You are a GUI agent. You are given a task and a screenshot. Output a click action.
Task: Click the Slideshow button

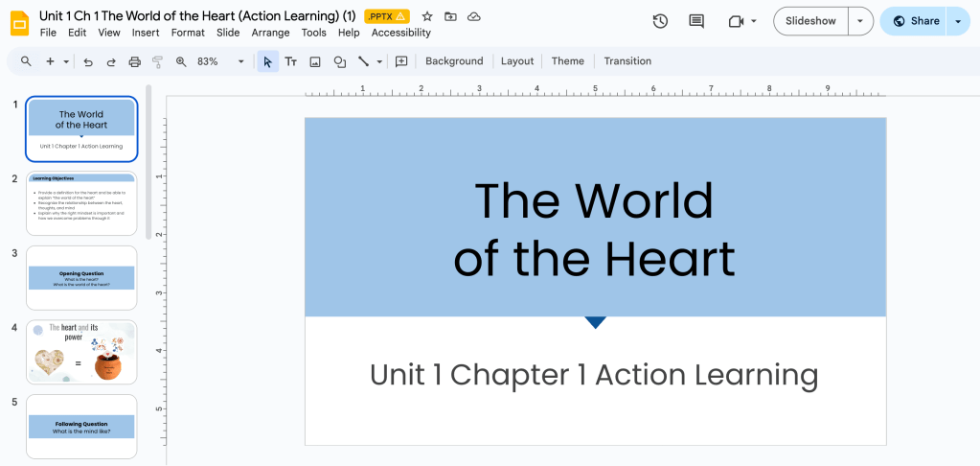(x=810, y=21)
